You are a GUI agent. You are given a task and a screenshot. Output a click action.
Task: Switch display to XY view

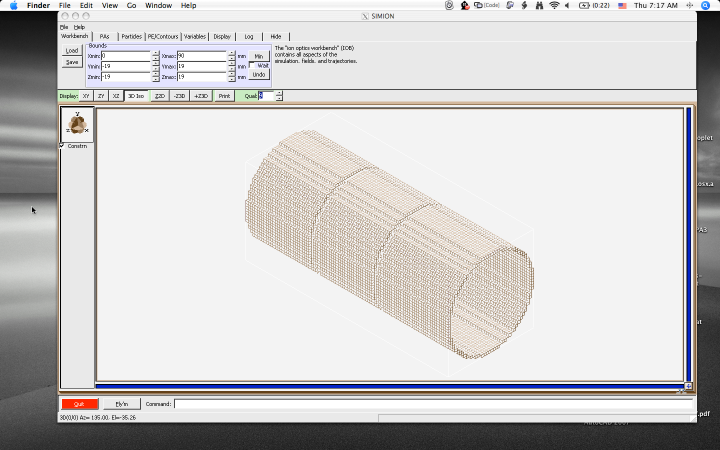pos(86,96)
